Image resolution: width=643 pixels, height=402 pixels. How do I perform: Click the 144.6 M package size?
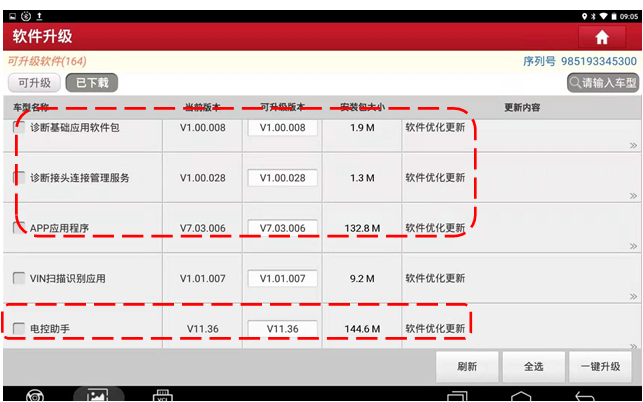coord(362,329)
